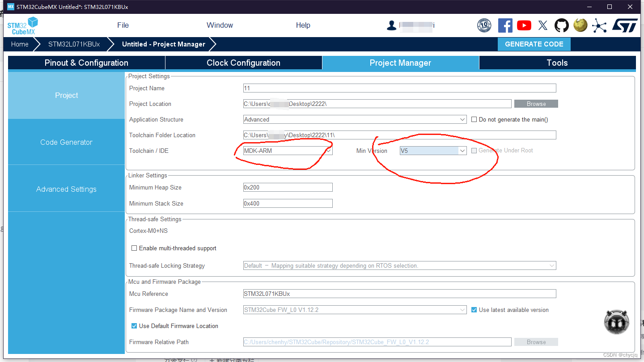The image size is (644, 362).
Task: Open the Toolchain / IDE dropdown
Action: (288, 151)
